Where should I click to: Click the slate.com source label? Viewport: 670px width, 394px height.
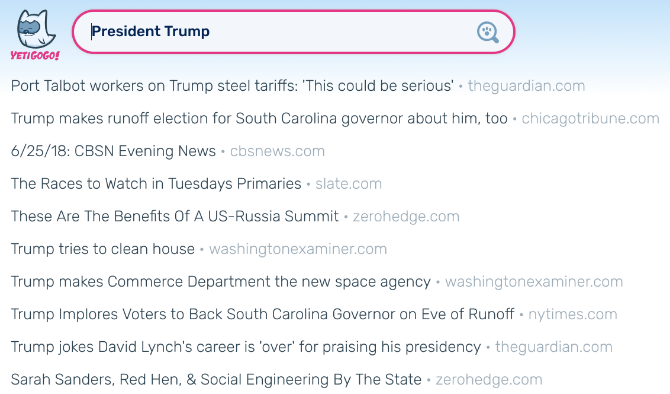[x=348, y=184]
